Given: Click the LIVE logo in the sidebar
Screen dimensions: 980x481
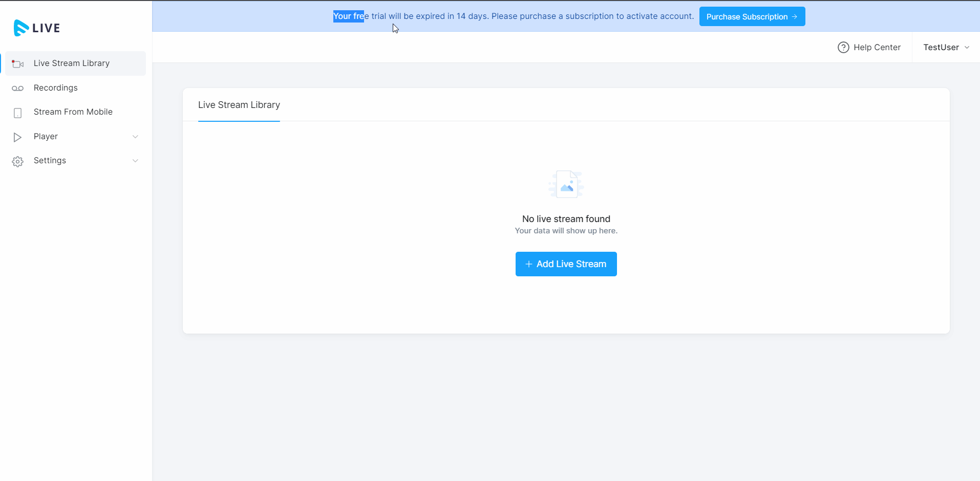Looking at the screenshot, I should pos(37,28).
